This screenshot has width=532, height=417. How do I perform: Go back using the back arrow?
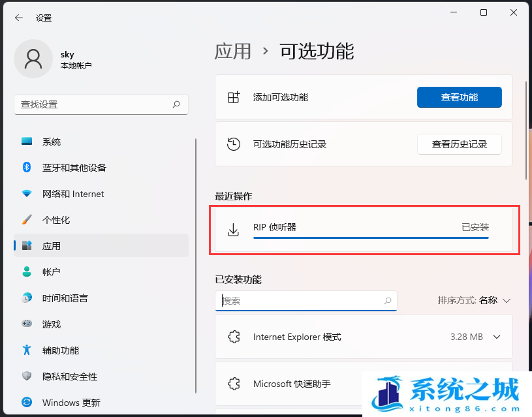[19, 18]
